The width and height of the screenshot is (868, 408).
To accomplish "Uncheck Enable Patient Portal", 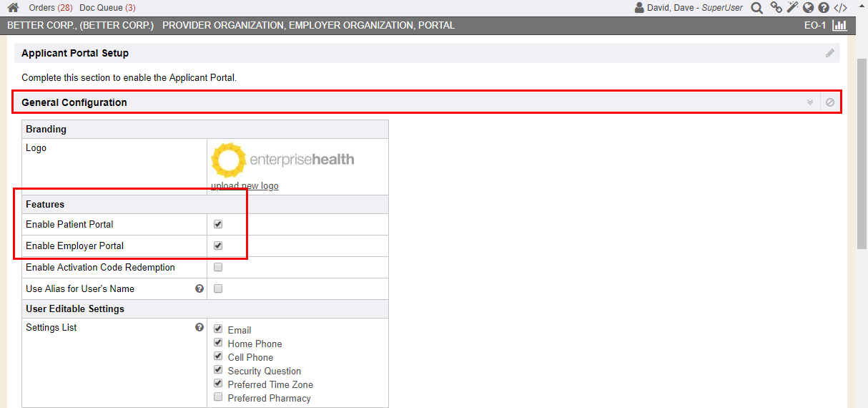I will (218, 224).
